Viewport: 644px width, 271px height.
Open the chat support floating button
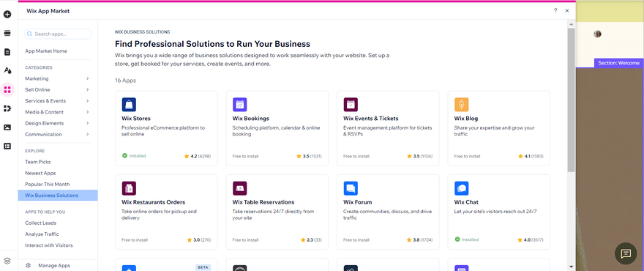tap(626, 253)
